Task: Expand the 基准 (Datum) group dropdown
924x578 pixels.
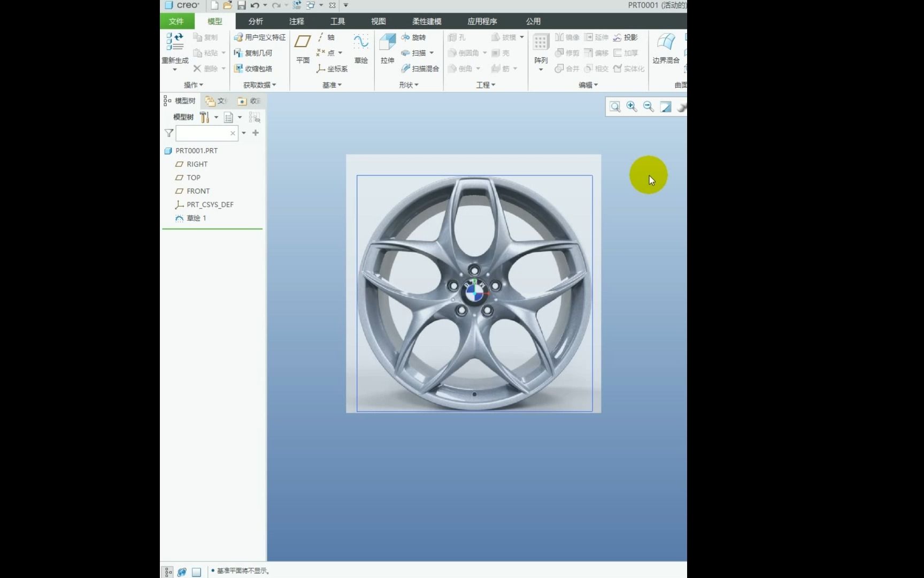Action: coord(332,85)
